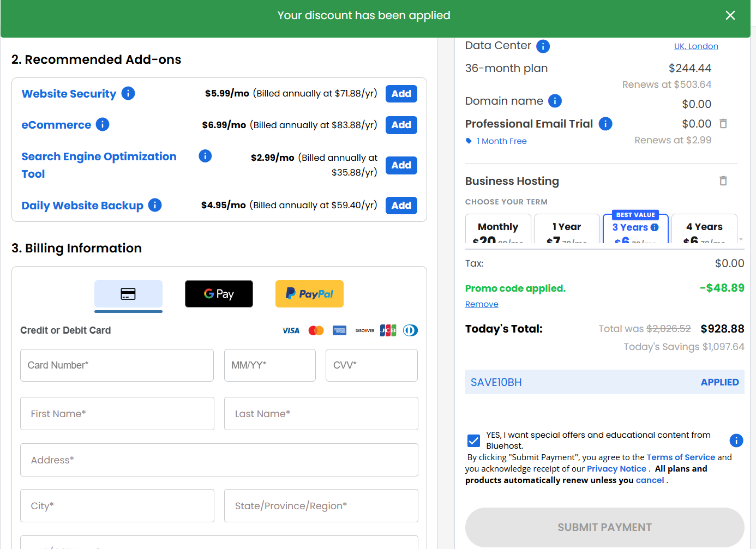Viewport: 756px width, 549px height.
Task: Focus the Card Number field
Action: click(117, 365)
